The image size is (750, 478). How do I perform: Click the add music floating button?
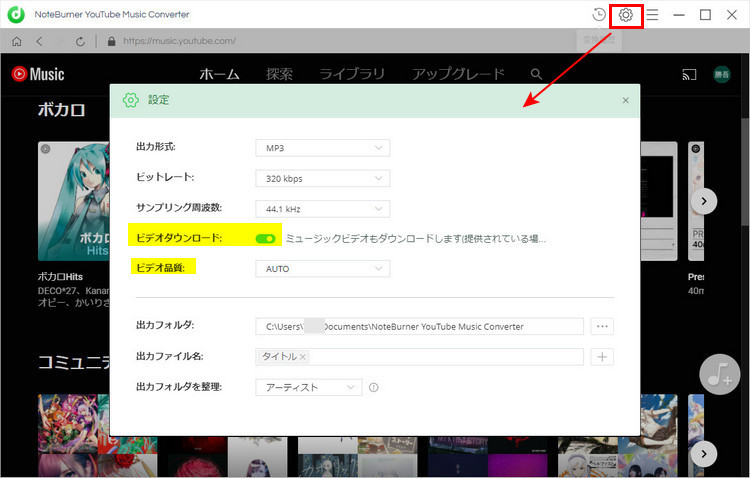pos(719,375)
